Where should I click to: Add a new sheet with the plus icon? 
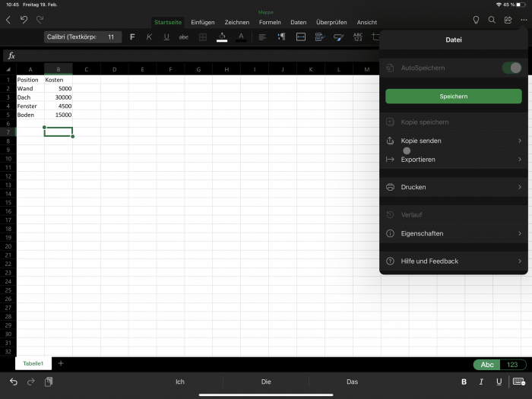pos(61,363)
